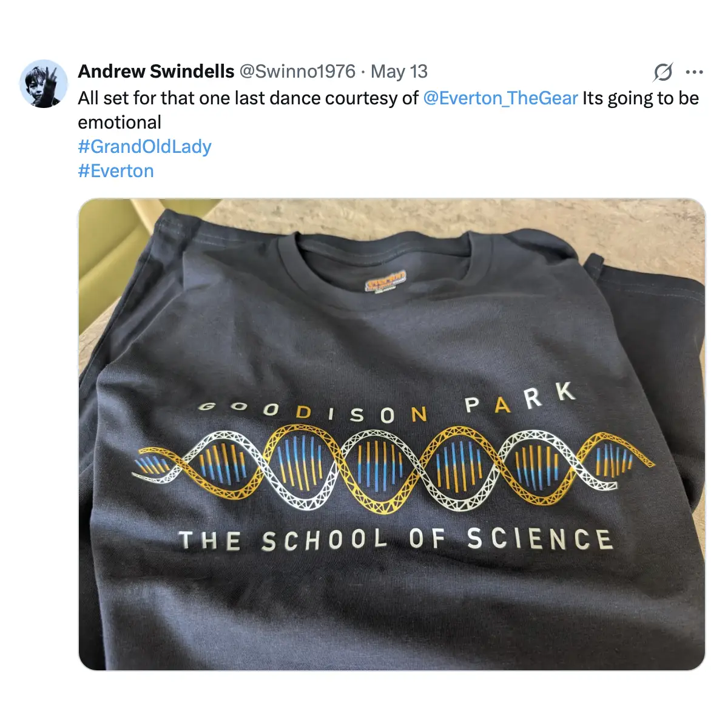This screenshot has width=728, height=728.
Task: Open the three-dot more options menu
Action: (x=694, y=72)
